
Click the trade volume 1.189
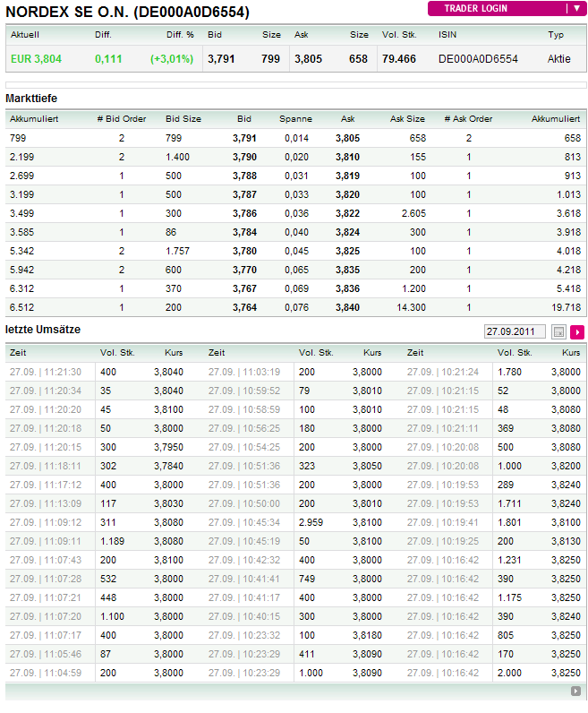coord(112,541)
